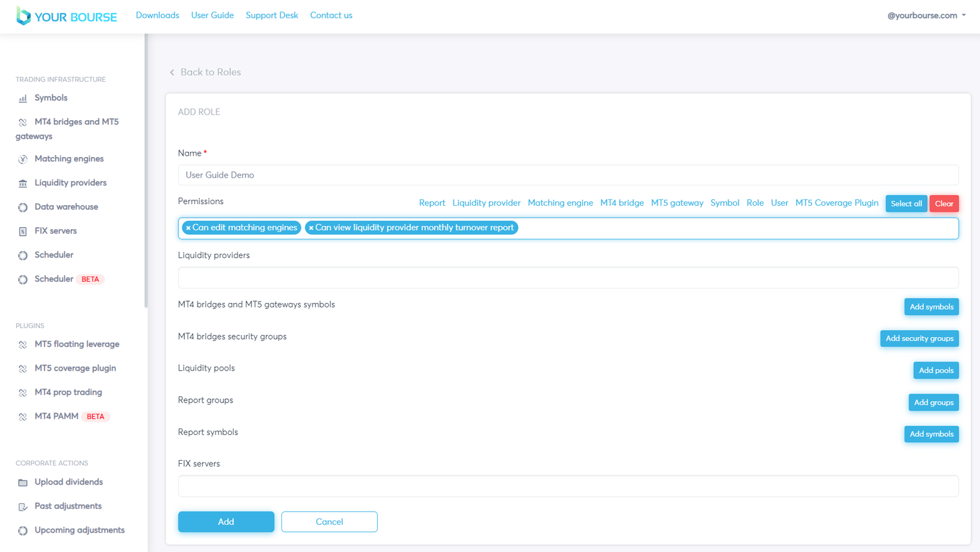The height and width of the screenshot is (552, 980).
Task: Click the Add pools button
Action: click(x=936, y=371)
